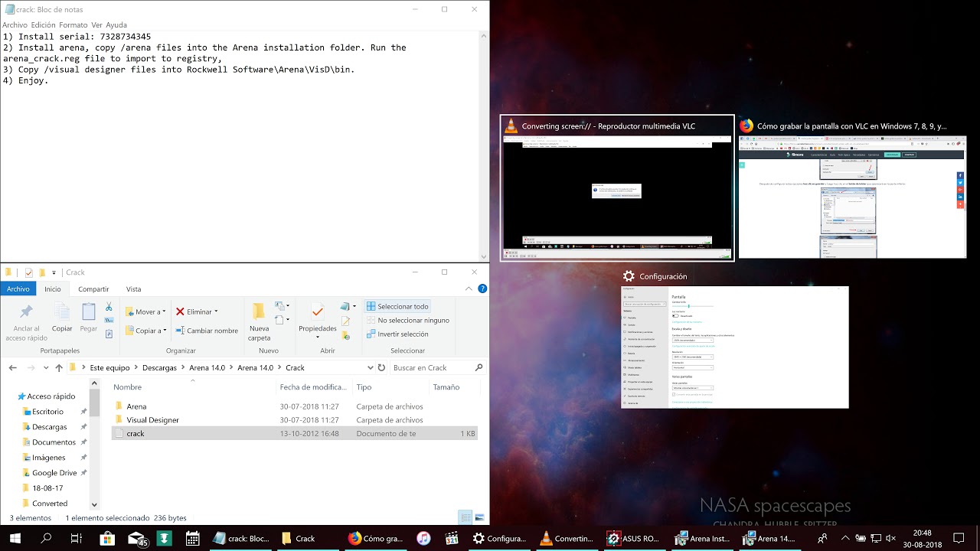Click the Buscar en Crack search field
The image size is (980, 551).
pos(431,368)
